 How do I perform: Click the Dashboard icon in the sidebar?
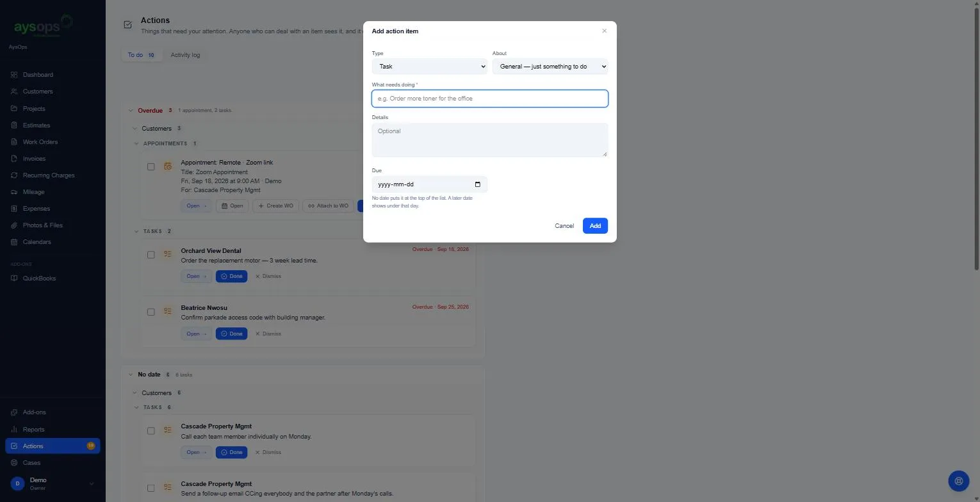click(x=14, y=75)
